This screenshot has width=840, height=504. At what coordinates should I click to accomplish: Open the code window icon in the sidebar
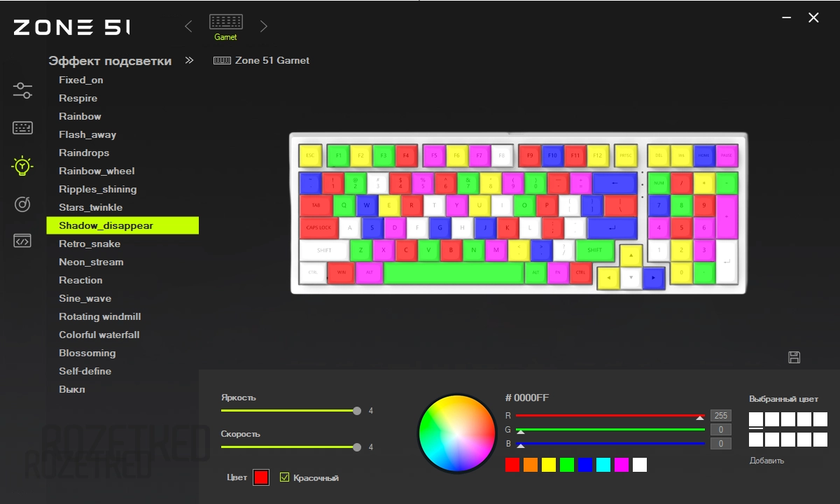(x=22, y=241)
